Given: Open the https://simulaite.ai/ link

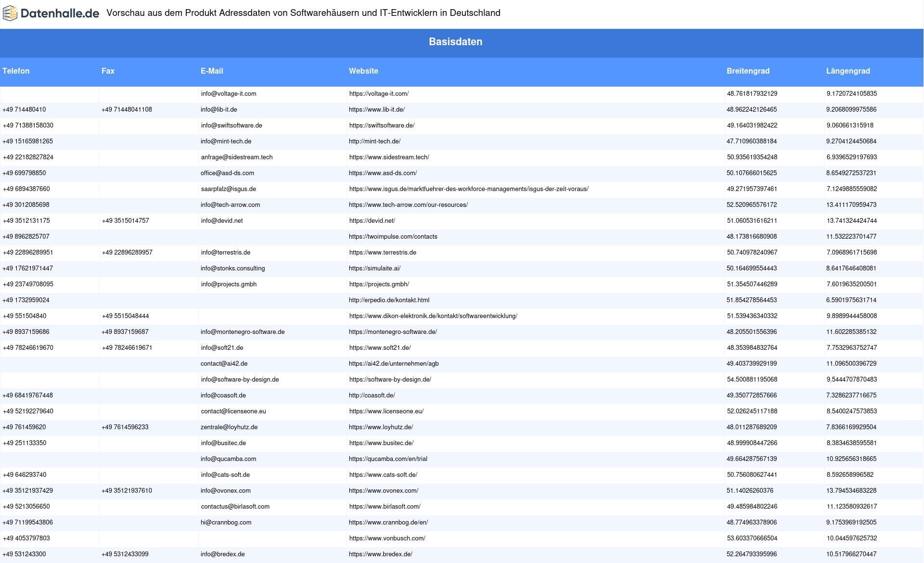Looking at the screenshot, I should (x=374, y=269).
